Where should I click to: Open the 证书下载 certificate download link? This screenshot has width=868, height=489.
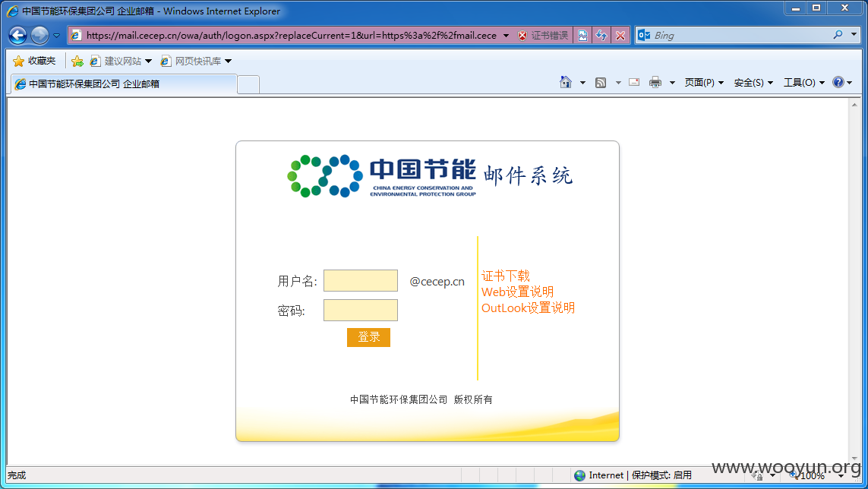click(x=506, y=276)
